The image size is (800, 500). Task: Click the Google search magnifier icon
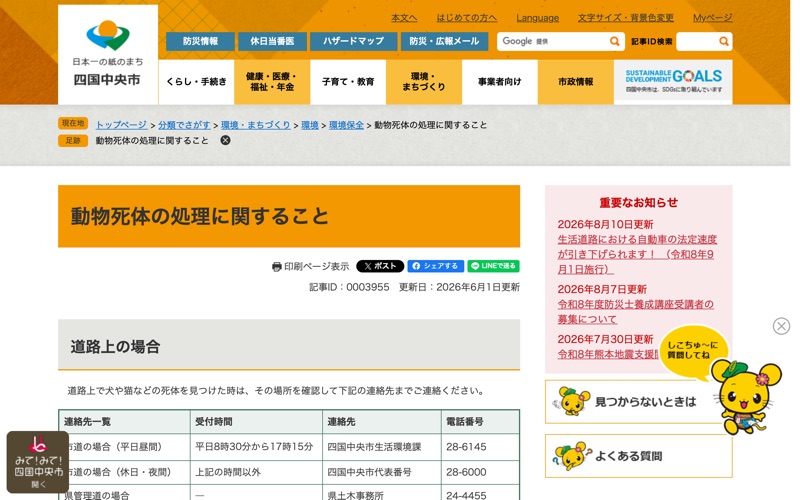(x=614, y=41)
